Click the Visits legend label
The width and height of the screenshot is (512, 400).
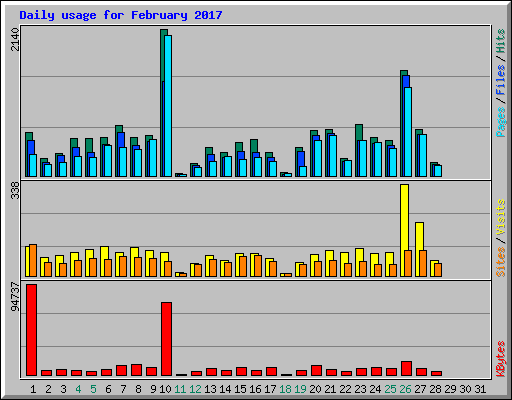tap(500, 217)
